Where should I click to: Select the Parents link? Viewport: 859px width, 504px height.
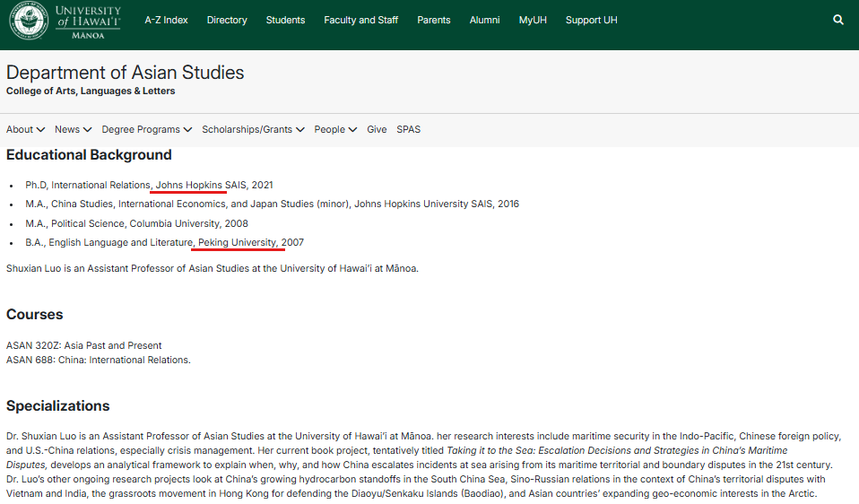[434, 21]
